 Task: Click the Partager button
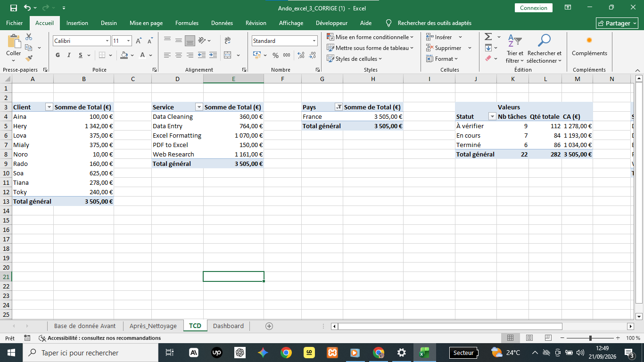(617, 23)
